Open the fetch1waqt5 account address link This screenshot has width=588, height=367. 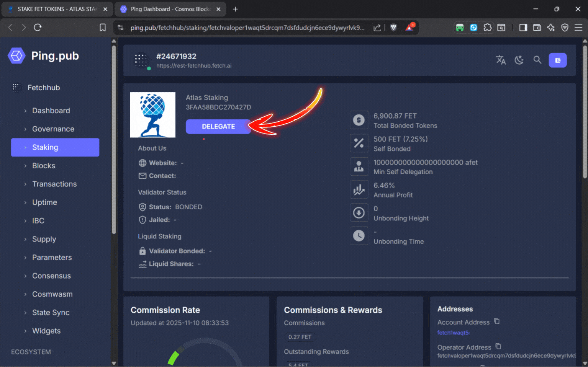tap(453, 333)
